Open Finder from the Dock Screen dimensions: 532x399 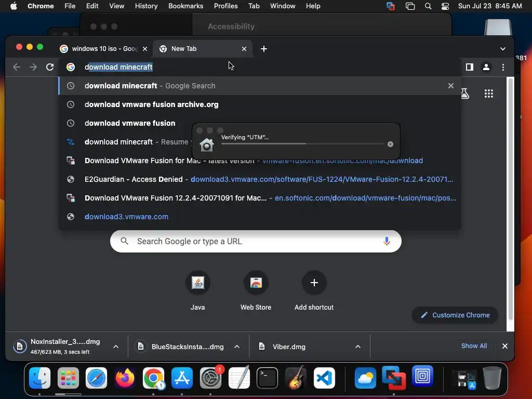click(x=39, y=378)
